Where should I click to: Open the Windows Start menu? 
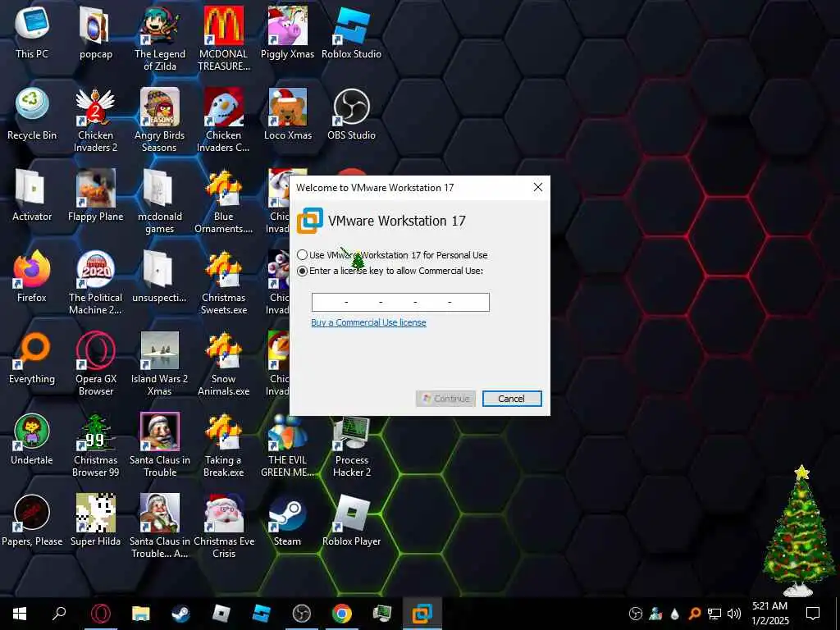(x=20, y=614)
